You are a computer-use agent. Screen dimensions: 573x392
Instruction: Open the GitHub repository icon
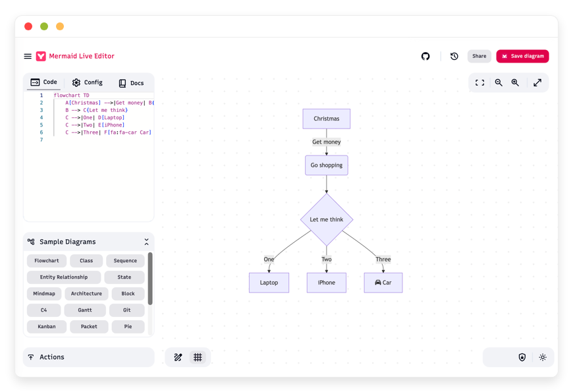click(x=425, y=56)
